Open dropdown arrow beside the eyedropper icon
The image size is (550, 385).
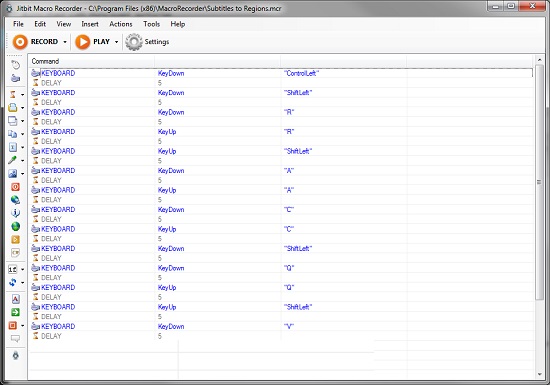point(22,161)
